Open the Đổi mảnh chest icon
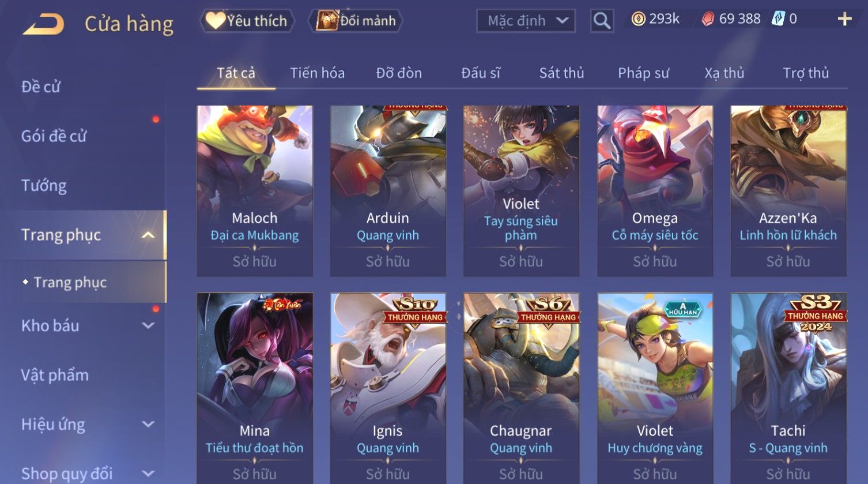868x484 pixels. coord(327,20)
